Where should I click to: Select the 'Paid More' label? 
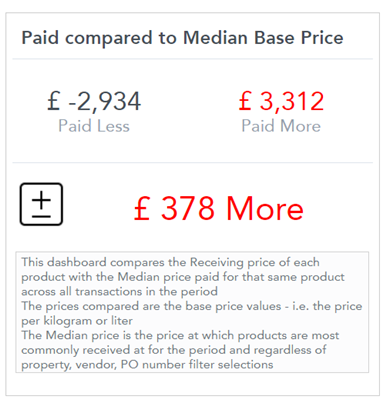[281, 126]
